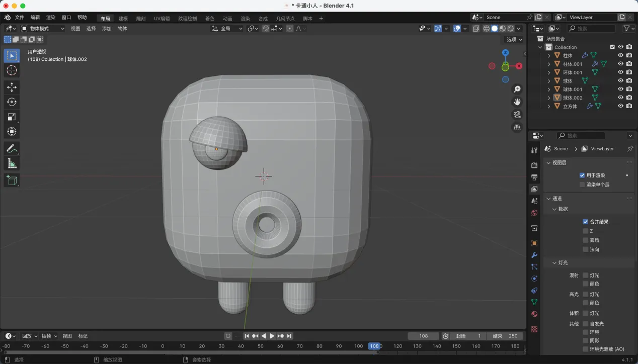Click the 选项 button in viewport
Screen dimensions: 638x364
click(514, 40)
